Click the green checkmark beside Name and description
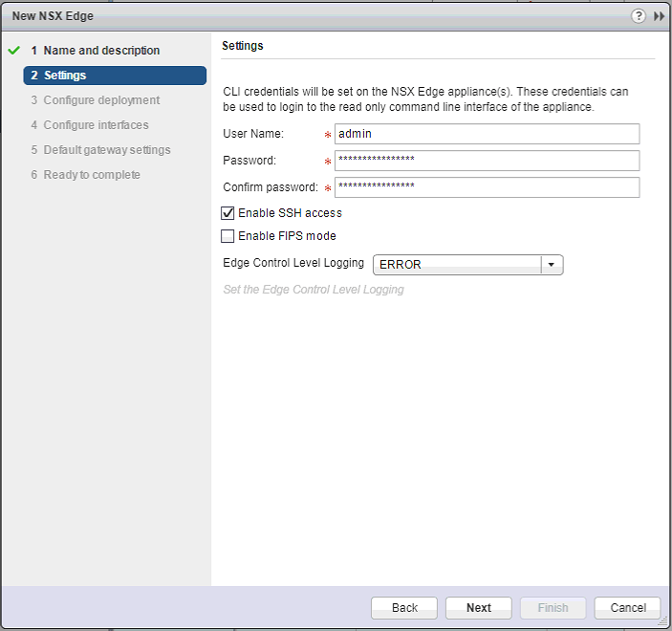 coord(13,51)
